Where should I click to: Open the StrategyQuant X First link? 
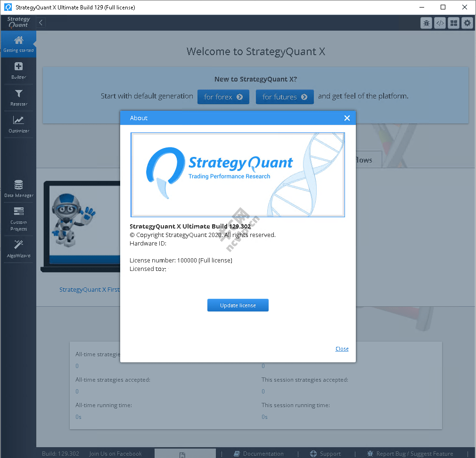click(90, 290)
